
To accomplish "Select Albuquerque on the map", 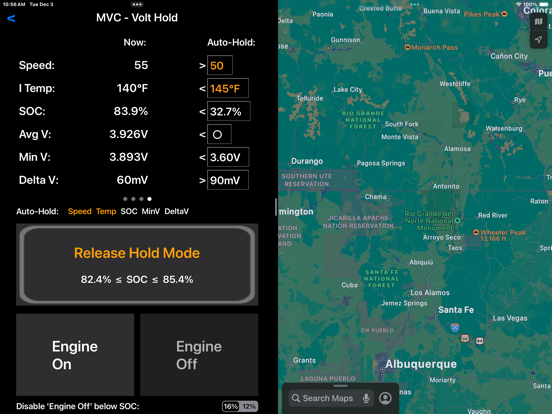I will (421, 364).
